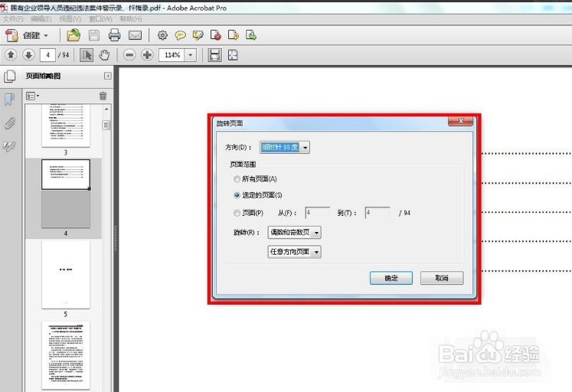Screen dimensions: 572x392
Task: Click the Create PDF icon
Action: 11,35
